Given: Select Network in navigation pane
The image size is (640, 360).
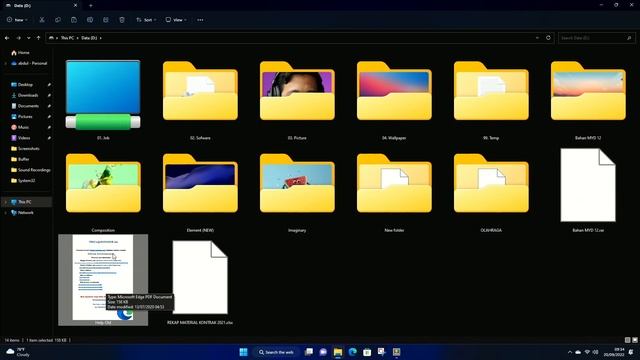Looking at the screenshot, I should 25,212.
